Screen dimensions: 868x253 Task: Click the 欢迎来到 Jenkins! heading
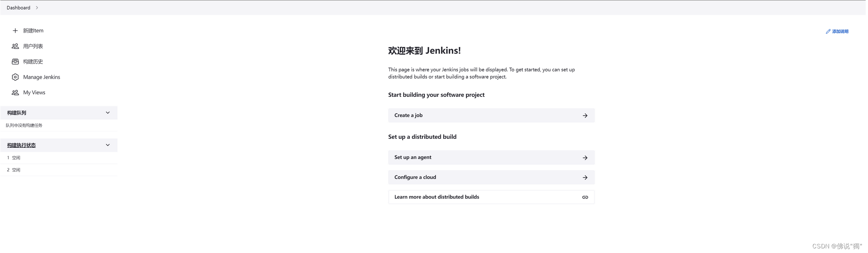pos(424,51)
